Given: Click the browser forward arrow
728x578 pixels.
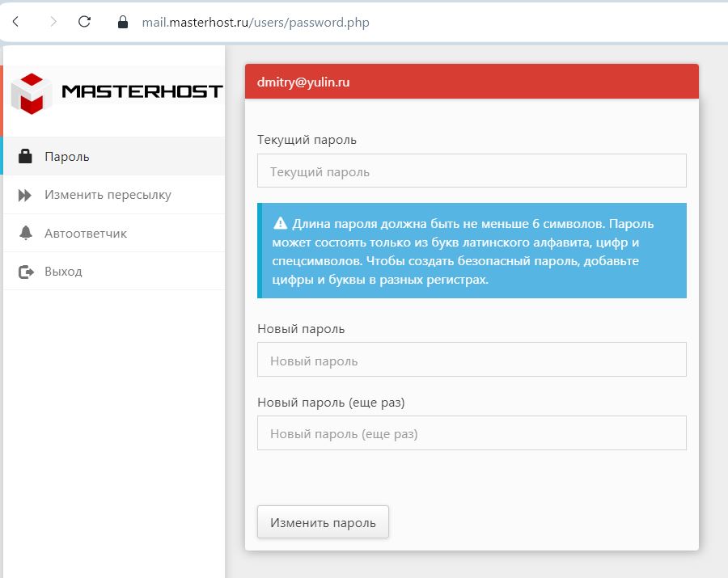Looking at the screenshot, I should pyautogui.click(x=53, y=22).
